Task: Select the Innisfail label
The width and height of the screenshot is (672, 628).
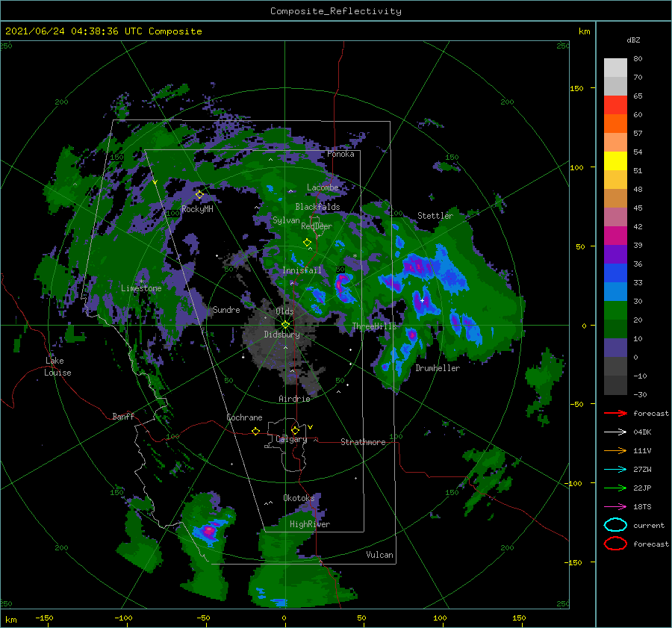Action: coord(302,270)
